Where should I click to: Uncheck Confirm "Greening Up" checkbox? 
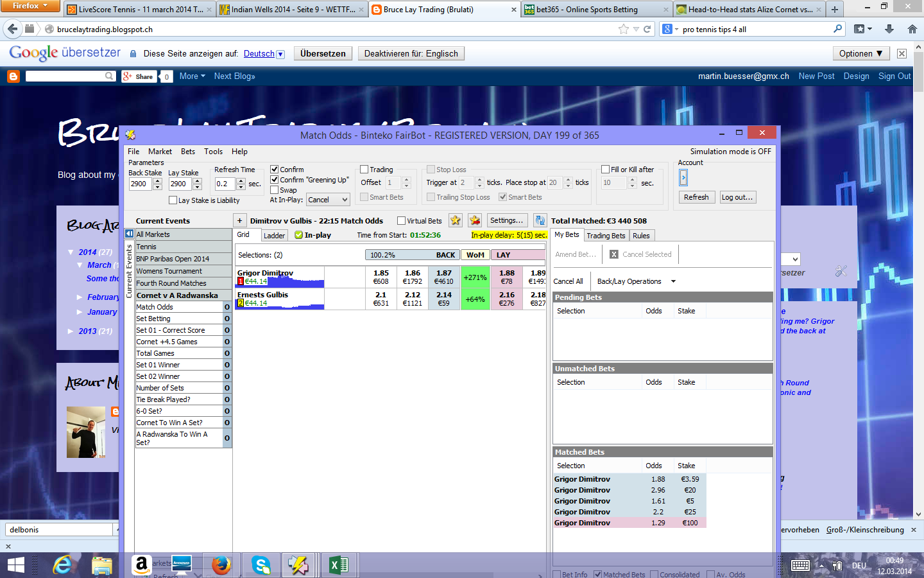pyautogui.click(x=274, y=180)
